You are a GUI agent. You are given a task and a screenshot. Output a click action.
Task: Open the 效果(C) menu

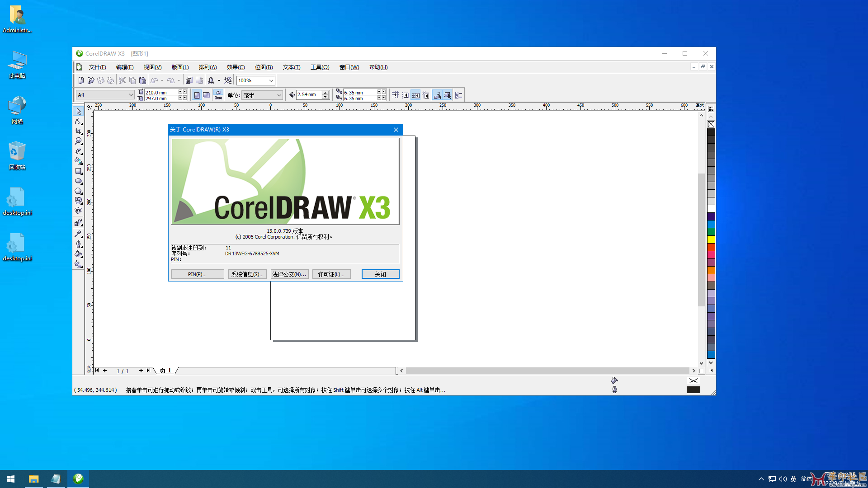point(236,67)
